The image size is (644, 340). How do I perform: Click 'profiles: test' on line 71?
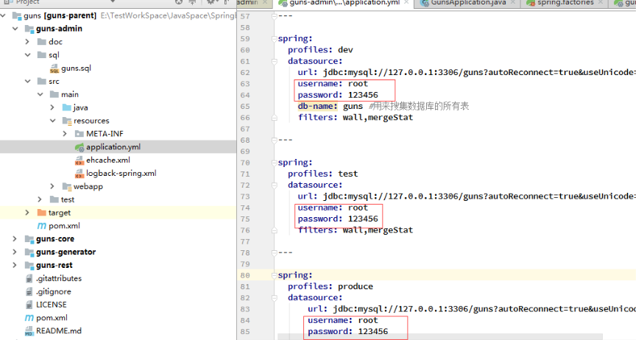tap(322, 174)
